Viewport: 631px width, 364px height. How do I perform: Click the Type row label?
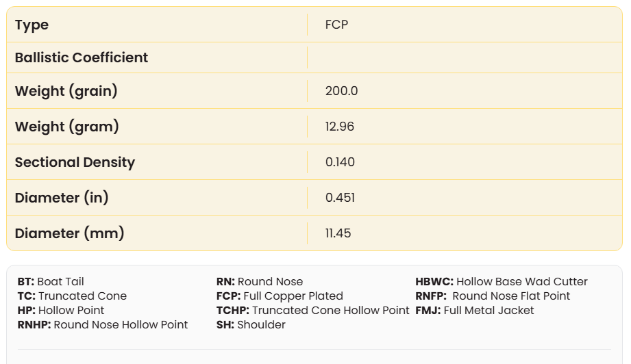coord(32,25)
